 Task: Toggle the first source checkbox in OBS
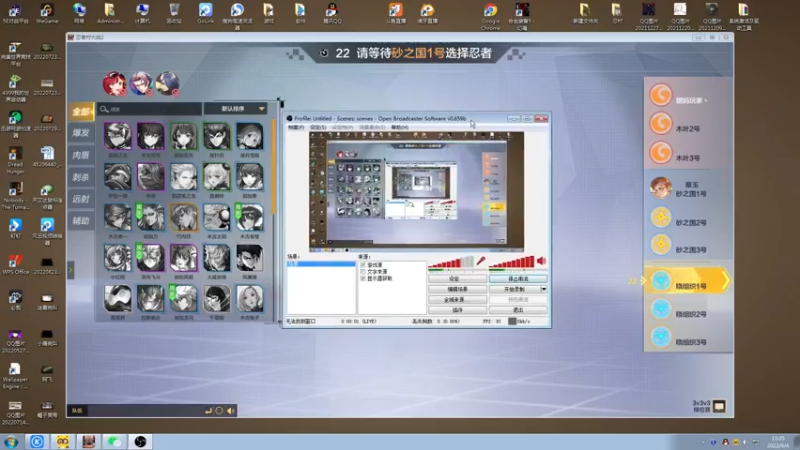363,265
